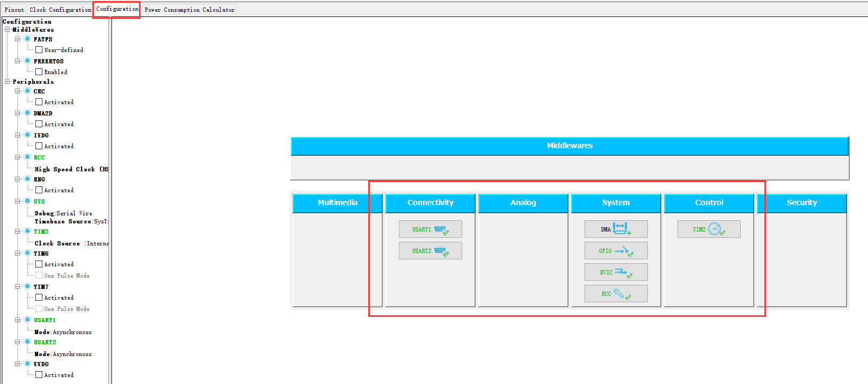Switch to the Pinout tab

point(14,10)
